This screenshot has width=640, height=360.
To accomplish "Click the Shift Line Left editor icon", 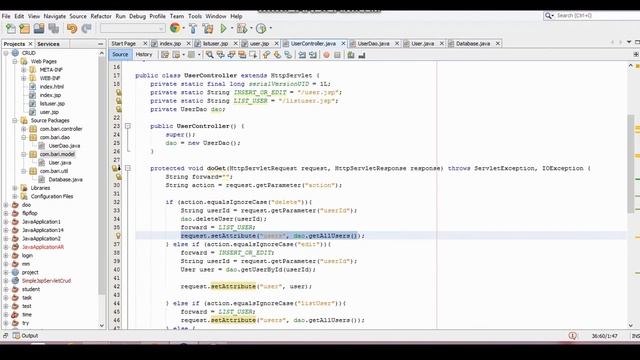I will click(x=302, y=55).
